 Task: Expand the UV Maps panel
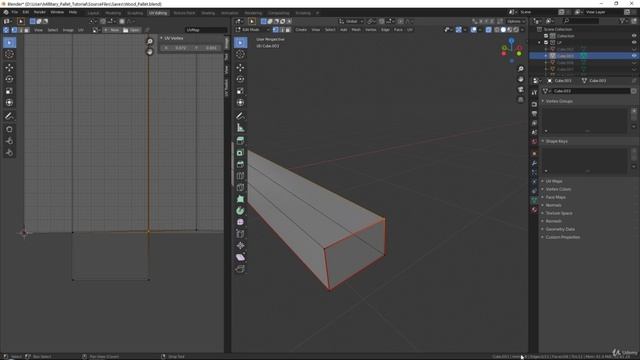pyautogui.click(x=554, y=181)
